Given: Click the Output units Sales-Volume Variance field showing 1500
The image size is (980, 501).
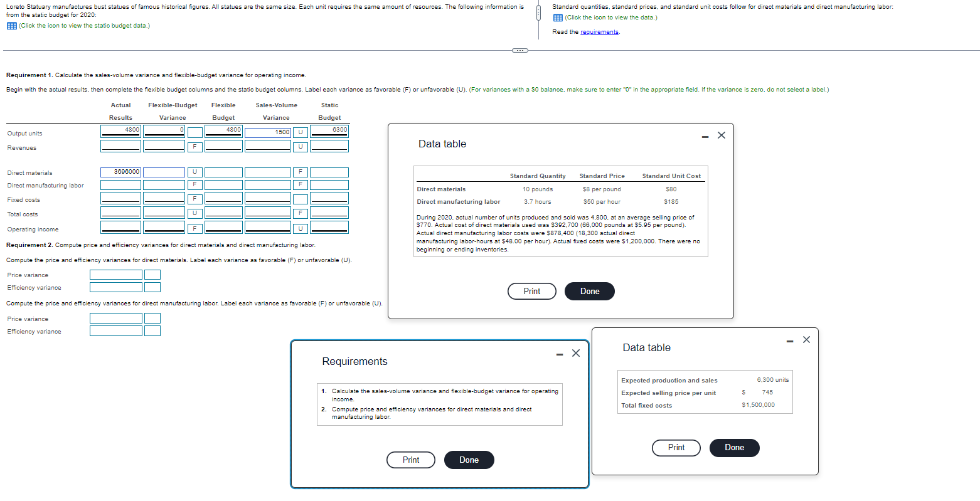Looking at the screenshot, I should [269, 132].
